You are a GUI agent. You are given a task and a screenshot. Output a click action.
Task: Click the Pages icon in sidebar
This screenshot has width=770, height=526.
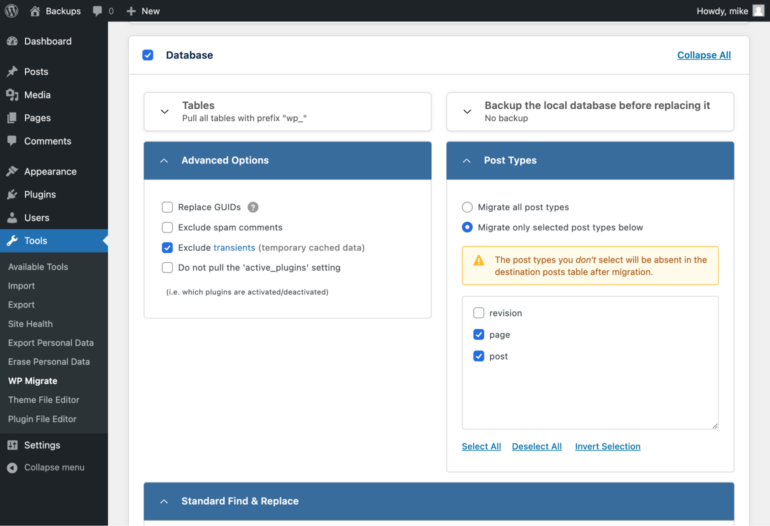pyautogui.click(x=12, y=118)
